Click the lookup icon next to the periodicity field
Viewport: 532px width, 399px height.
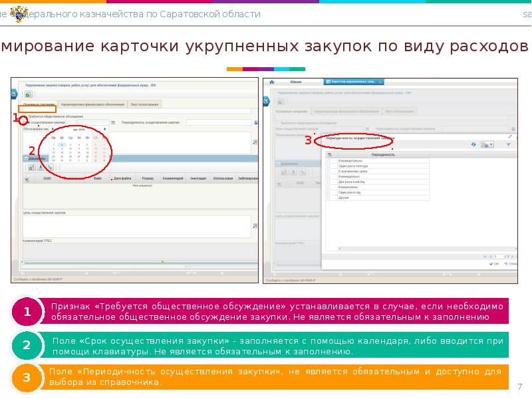click(x=256, y=123)
